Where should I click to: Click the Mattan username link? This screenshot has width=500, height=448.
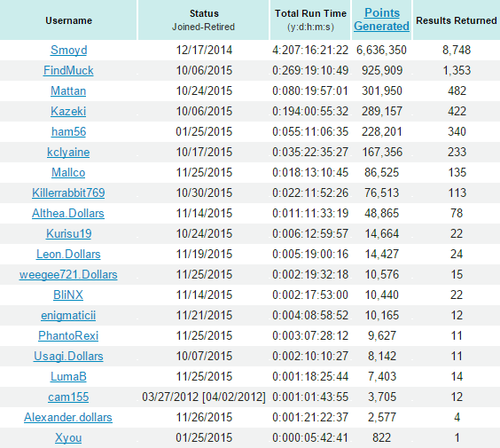[68, 91]
